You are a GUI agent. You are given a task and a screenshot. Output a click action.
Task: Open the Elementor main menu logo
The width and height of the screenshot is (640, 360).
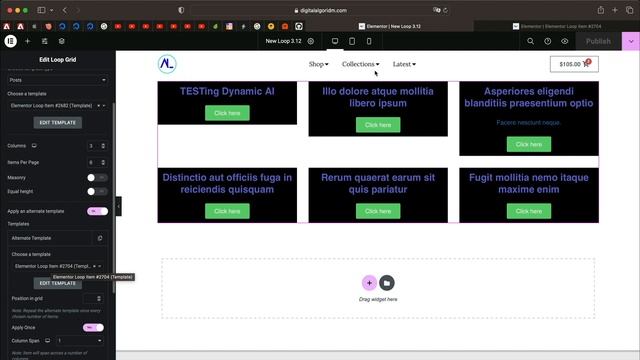click(11, 41)
